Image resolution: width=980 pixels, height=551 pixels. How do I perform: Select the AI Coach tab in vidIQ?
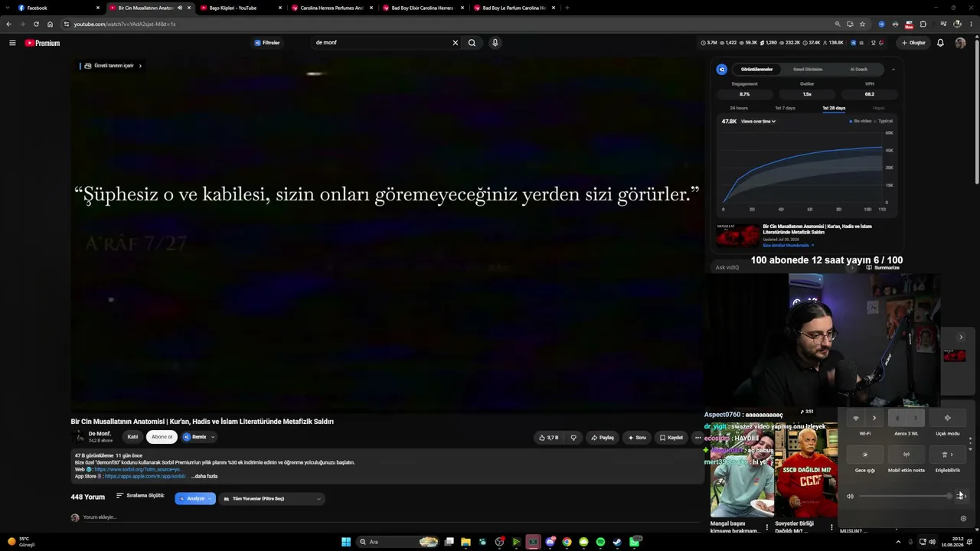tap(859, 69)
